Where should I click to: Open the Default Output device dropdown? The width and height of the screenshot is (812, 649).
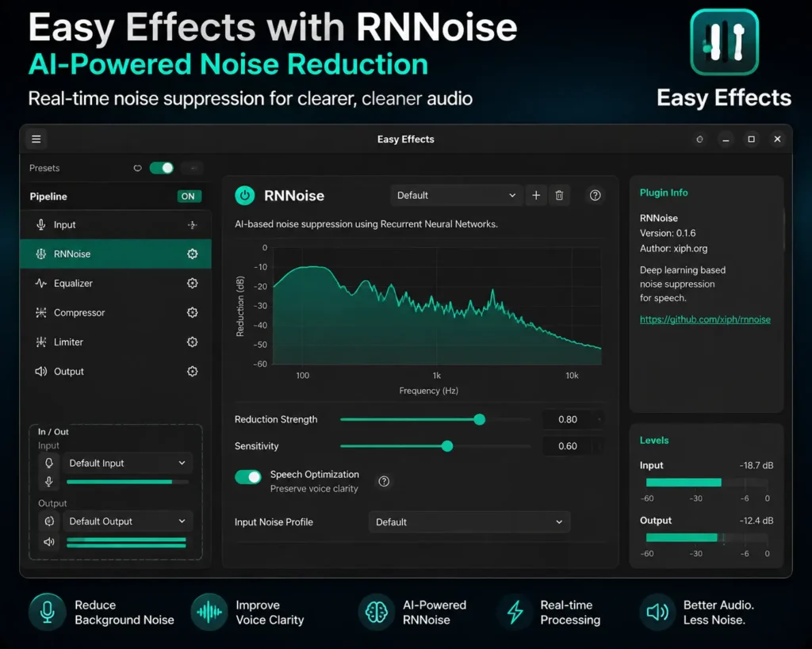[128, 521]
